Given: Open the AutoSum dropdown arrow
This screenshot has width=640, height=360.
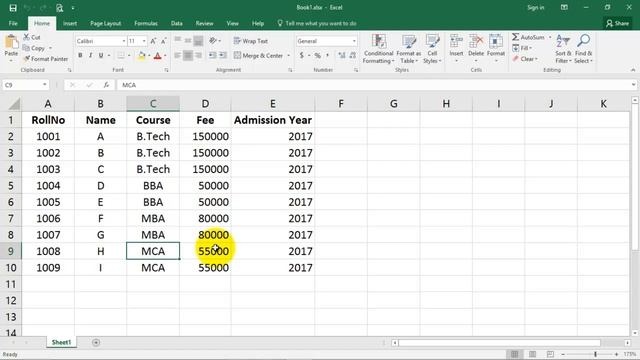Looking at the screenshot, I should [x=550, y=37].
